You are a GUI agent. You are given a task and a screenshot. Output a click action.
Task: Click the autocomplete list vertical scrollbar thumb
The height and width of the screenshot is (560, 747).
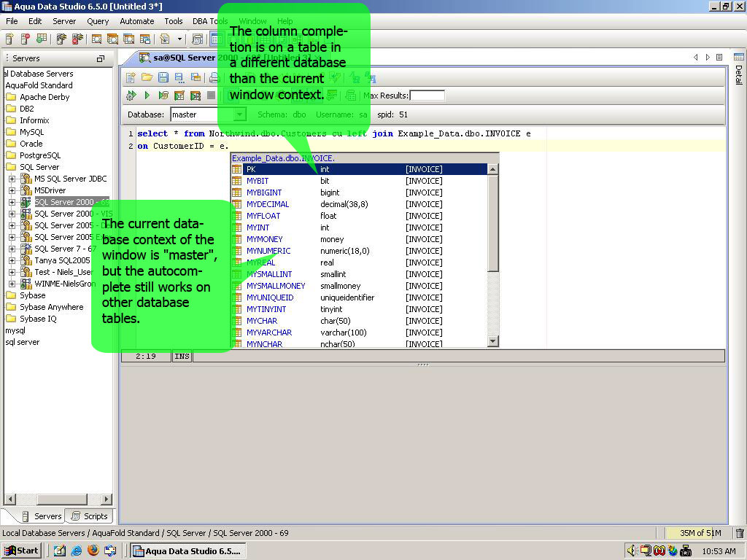(x=493, y=223)
